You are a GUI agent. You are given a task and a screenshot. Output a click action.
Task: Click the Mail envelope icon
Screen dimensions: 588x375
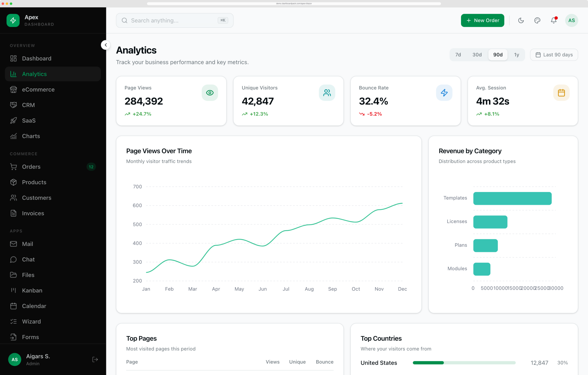[x=13, y=244]
